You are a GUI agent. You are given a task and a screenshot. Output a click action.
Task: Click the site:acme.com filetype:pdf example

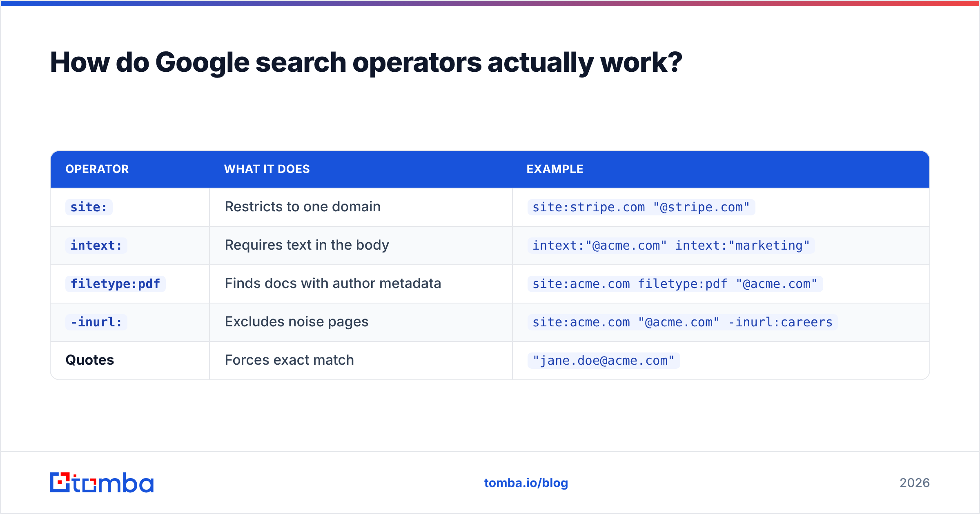675,284
